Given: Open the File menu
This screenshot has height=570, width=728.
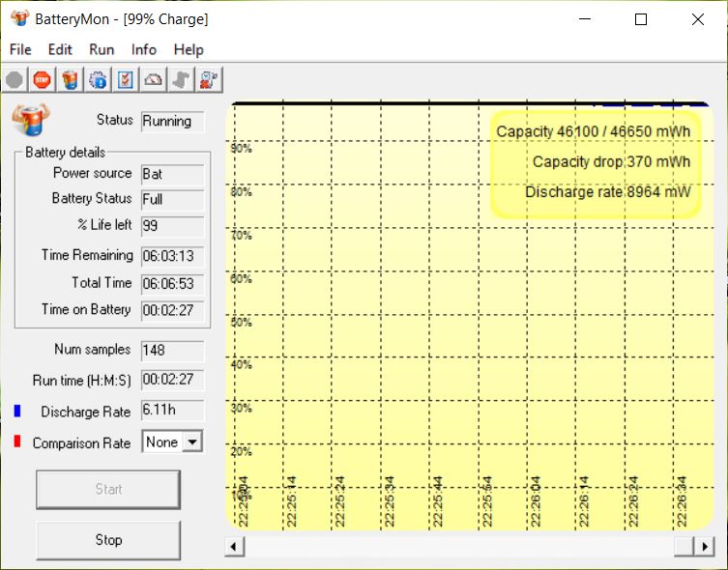Looking at the screenshot, I should 20,49.
